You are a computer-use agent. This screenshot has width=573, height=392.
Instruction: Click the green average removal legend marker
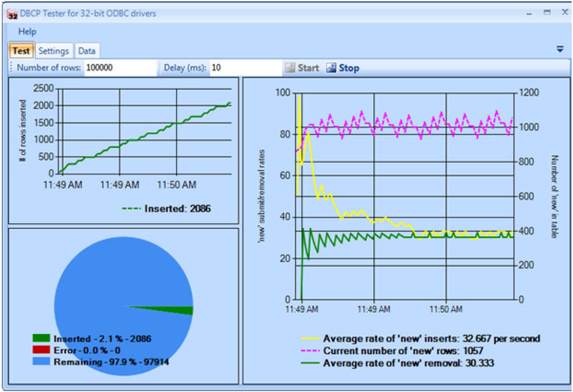(x=310, y=363)
